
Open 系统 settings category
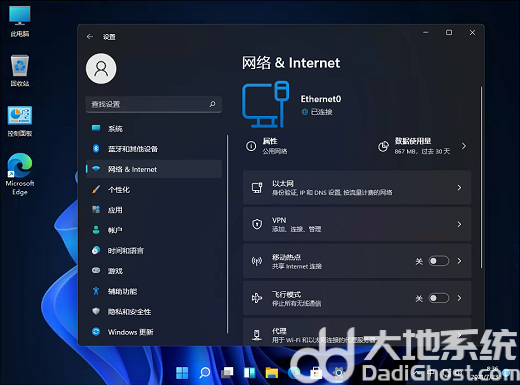pyautogui.click(x=154, y=129)
